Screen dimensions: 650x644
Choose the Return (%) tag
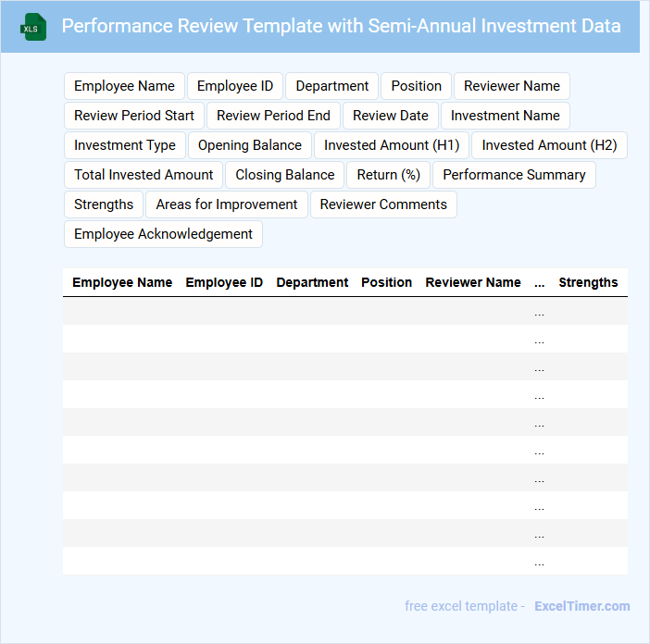389,175
